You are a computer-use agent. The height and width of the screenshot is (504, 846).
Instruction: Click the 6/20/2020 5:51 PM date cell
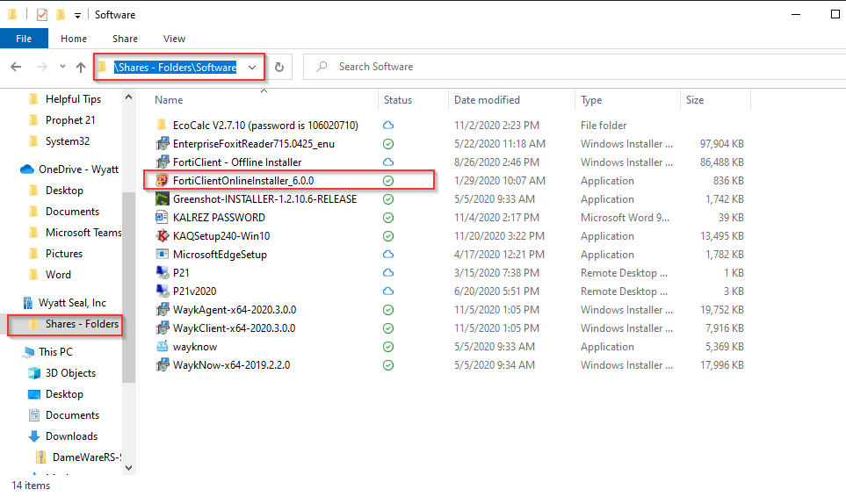pos(497,292)
